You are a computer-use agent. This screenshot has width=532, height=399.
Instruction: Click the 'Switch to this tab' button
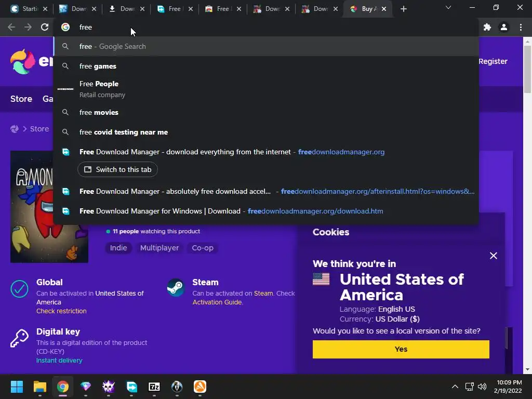tap(118, 169)
